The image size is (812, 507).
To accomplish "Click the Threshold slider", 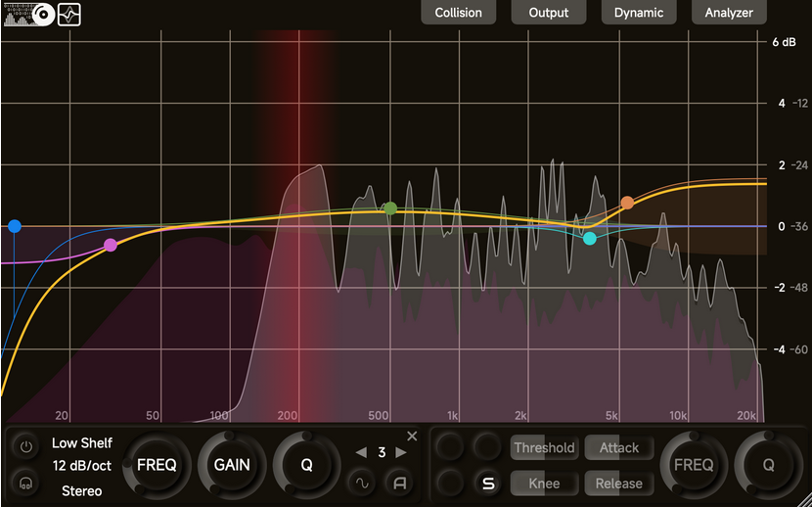I will coord(544,448).
